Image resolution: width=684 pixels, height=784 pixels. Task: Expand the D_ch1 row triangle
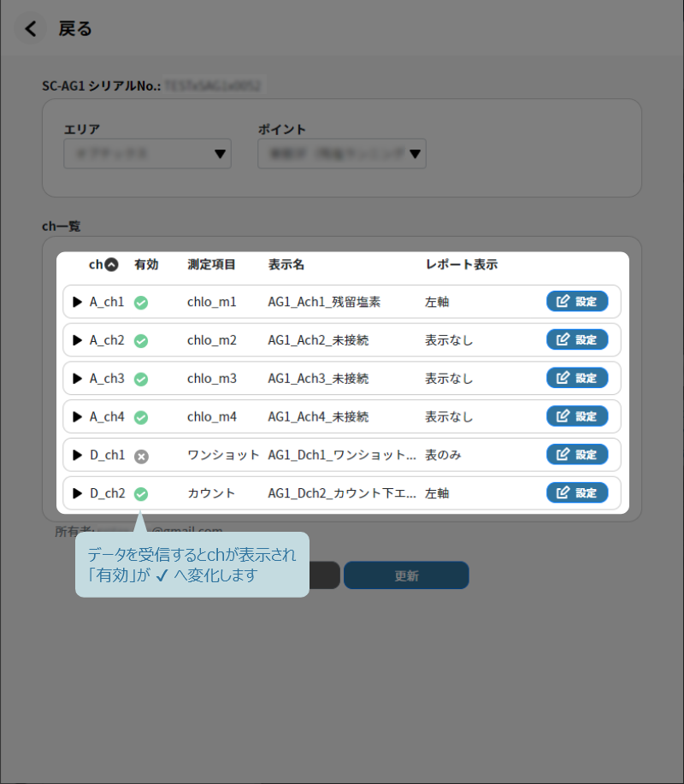pyautogui.click(x=77, y=455)
